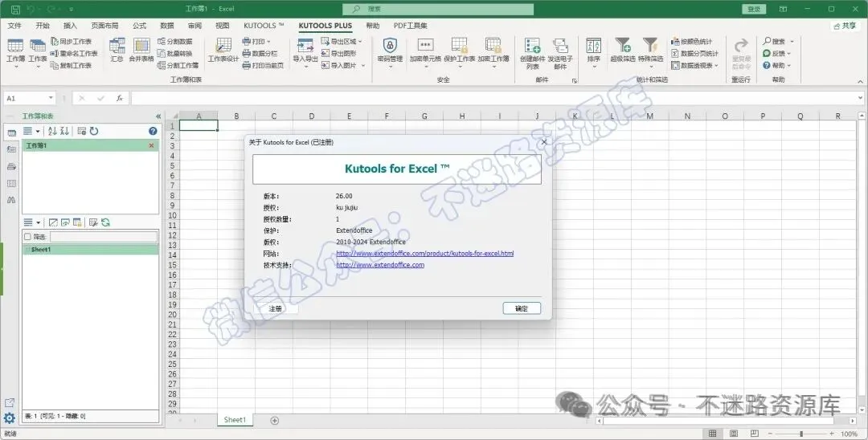Click the navigation pane filter text field
Image resolution: width=868 pixels, height=440 pixels.
tap(104, 237)
